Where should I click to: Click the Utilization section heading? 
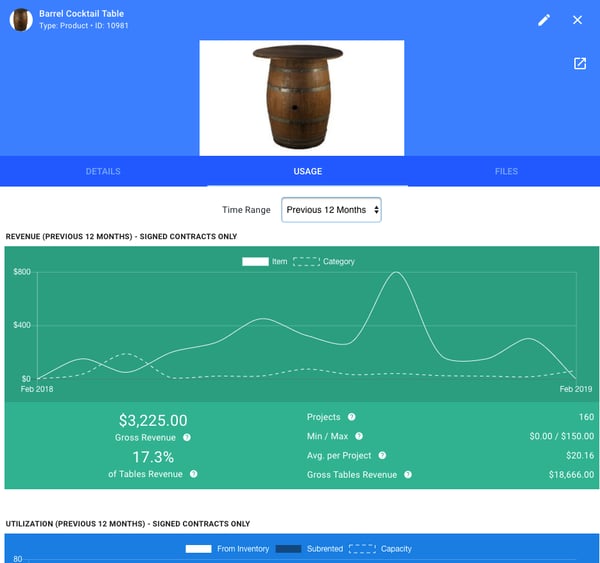[x=128, y=524]
